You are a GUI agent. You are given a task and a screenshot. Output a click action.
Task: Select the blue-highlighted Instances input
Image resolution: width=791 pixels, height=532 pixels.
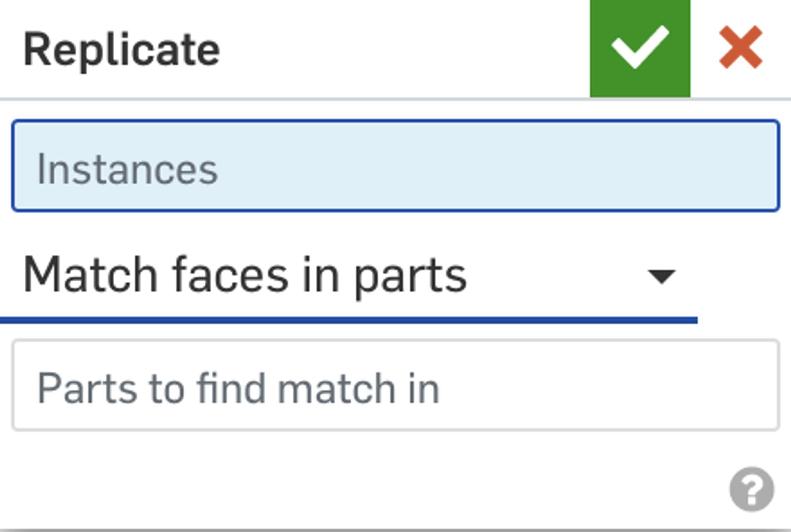point(395,166)
